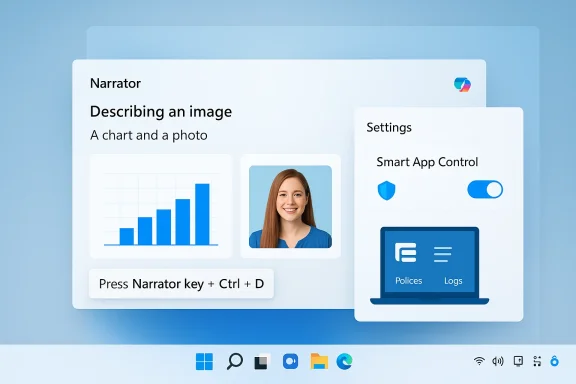Open the Policies icon on laptop
The height and width of the screenshot is (384, 576).
coord(406,252)
